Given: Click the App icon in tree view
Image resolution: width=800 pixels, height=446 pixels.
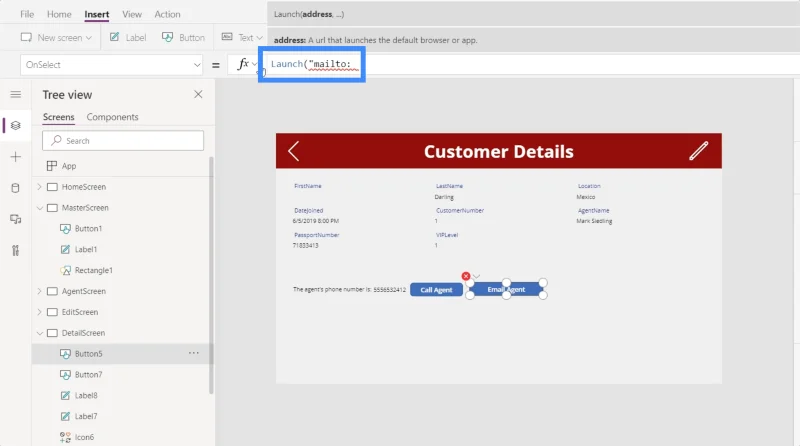Looking at the screenshot, I should pos(52,166).
